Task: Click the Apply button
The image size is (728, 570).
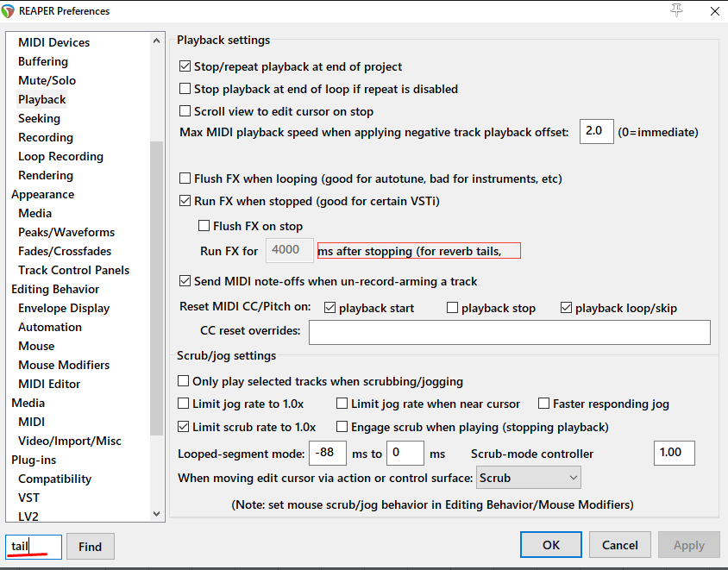Action: [x=689, y=545]
